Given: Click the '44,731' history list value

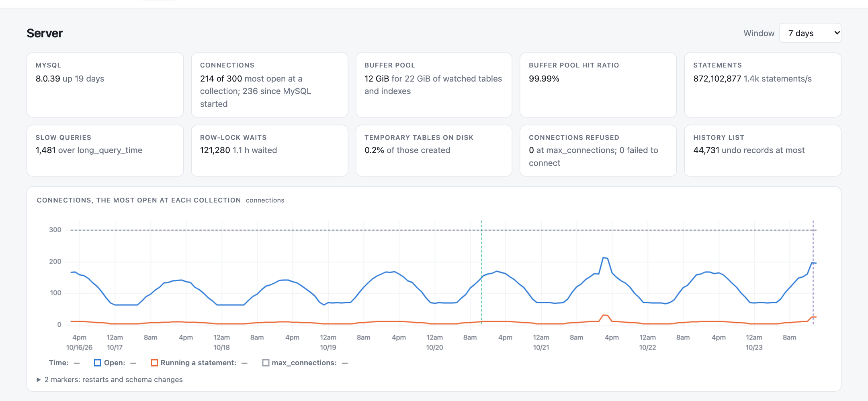Looking at the screenshot, I should [706, 150].
